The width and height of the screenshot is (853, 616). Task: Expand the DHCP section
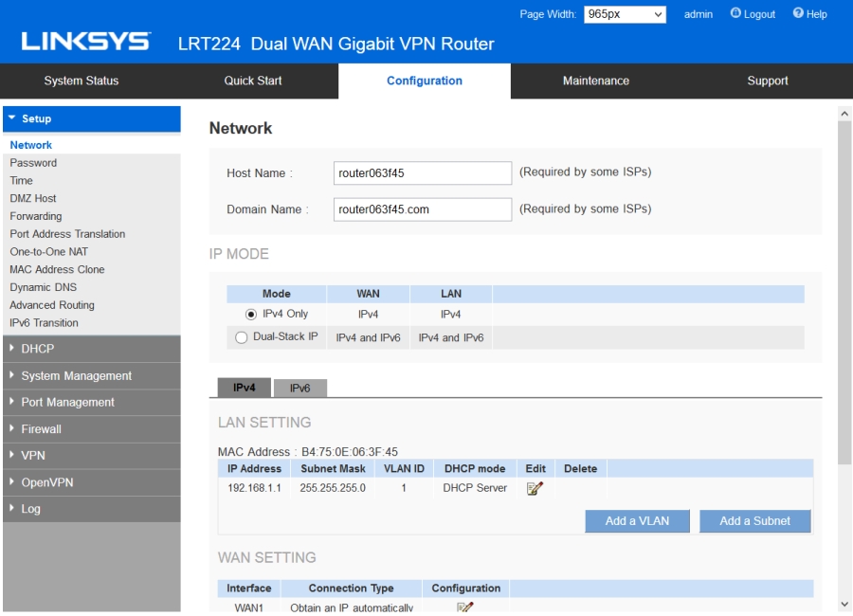pyautogui.click(x=91, y=349)
